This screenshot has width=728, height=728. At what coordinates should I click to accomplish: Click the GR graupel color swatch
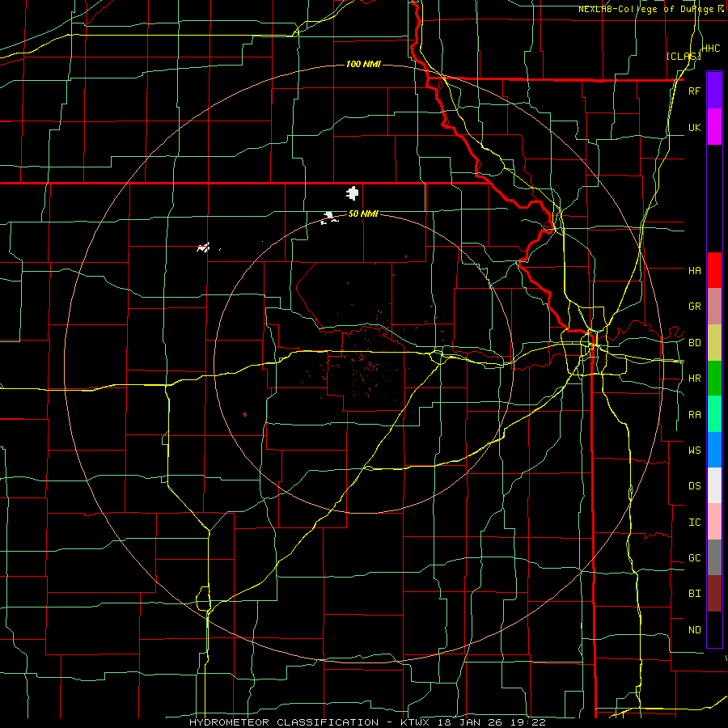(714, 307)
